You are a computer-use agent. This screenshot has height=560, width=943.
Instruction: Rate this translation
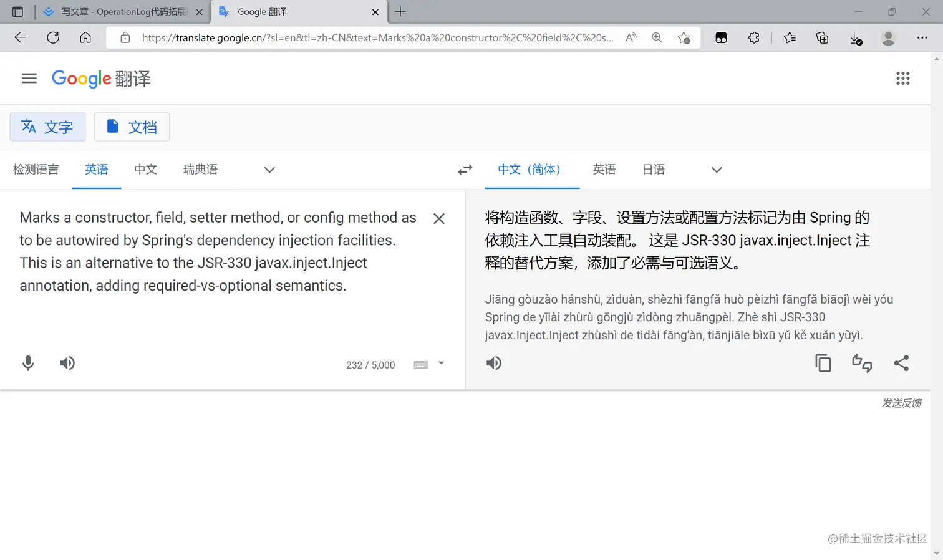coord(862,363)
